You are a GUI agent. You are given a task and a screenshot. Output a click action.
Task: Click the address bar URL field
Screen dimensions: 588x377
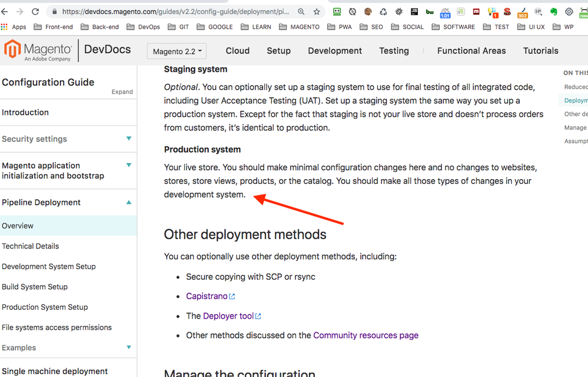(x=175, y=12)
